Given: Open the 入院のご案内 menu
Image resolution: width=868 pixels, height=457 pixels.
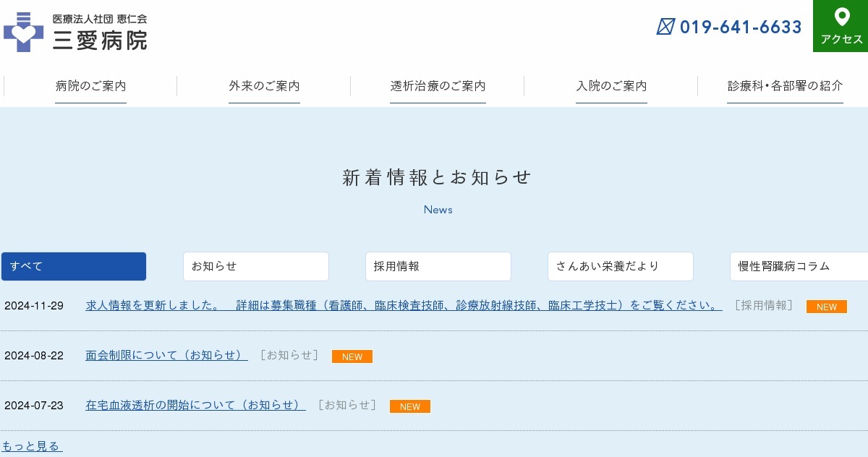Looking at the screenshot, I should [x=611, y=86].
